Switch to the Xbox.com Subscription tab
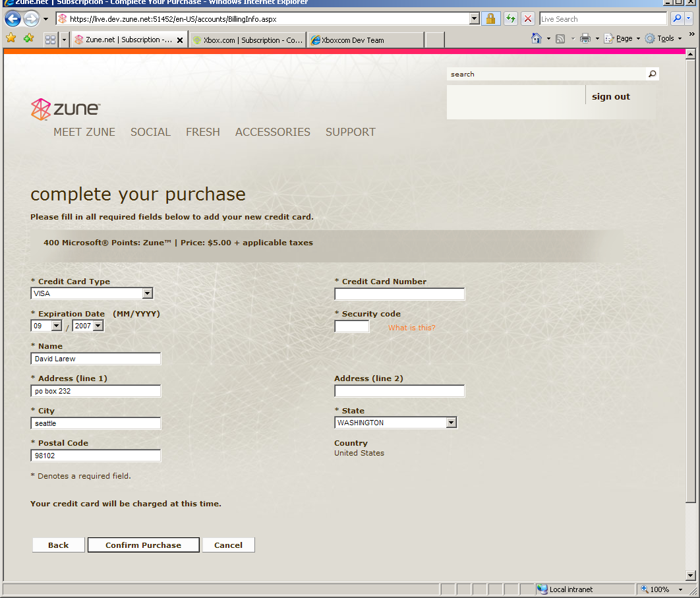 tap(248, 40)
